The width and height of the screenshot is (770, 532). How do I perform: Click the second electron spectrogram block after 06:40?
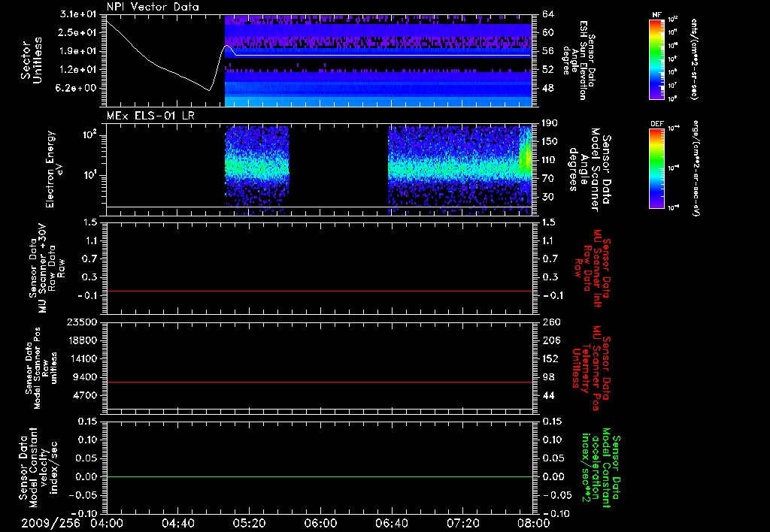pyautogui.click(x=459, y=170)
